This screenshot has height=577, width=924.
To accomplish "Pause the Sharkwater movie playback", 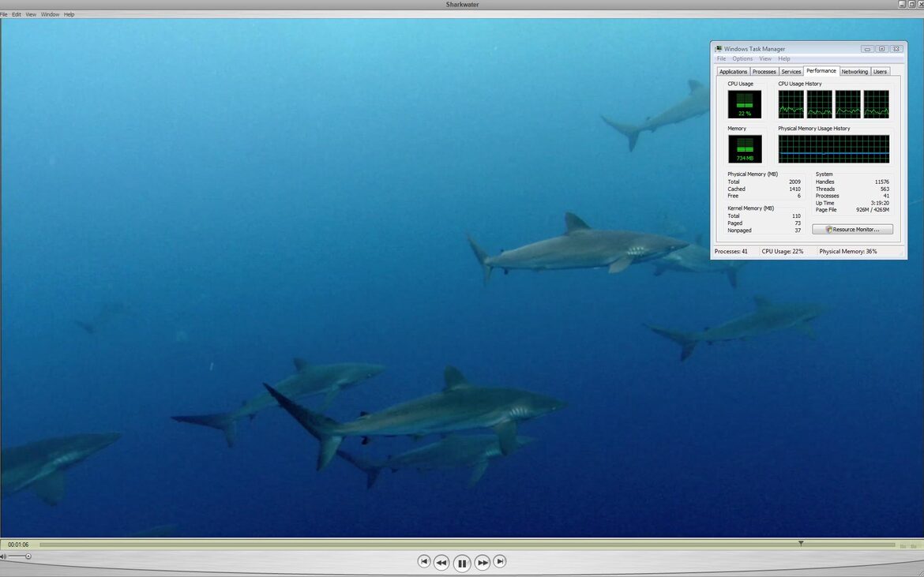I will tap(462, 563).
